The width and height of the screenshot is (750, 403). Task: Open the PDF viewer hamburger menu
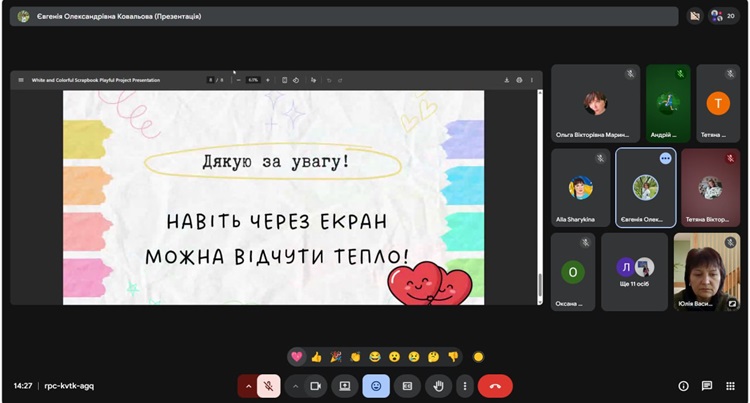(21, 80)
